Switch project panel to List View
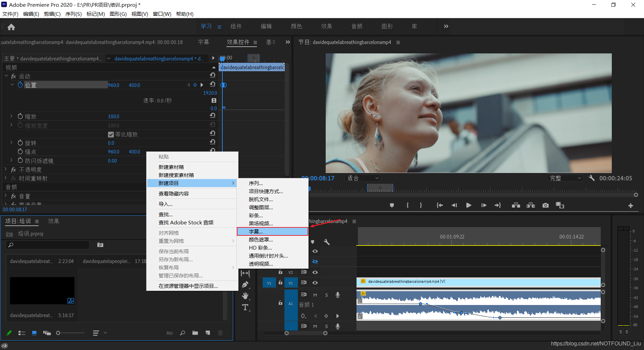This screenshot has height=350, width=644. pos(22,333)
